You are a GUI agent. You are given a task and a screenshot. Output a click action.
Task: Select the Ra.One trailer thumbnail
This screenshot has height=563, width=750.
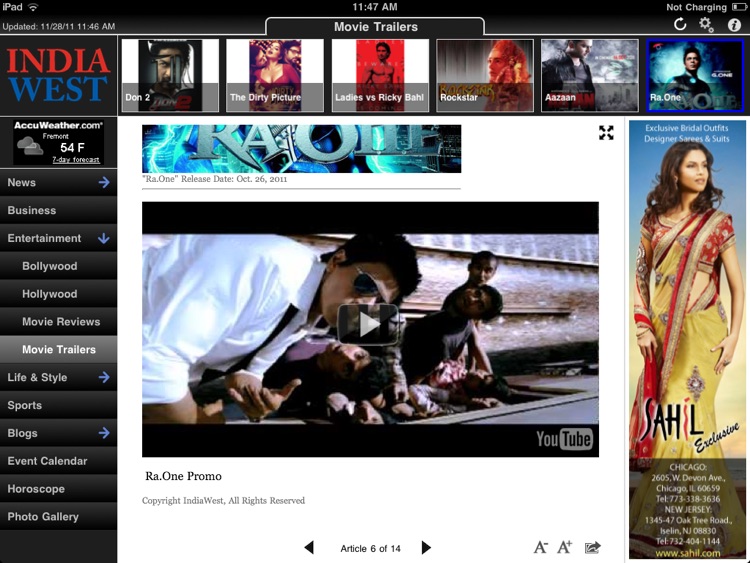click(695, 76)
